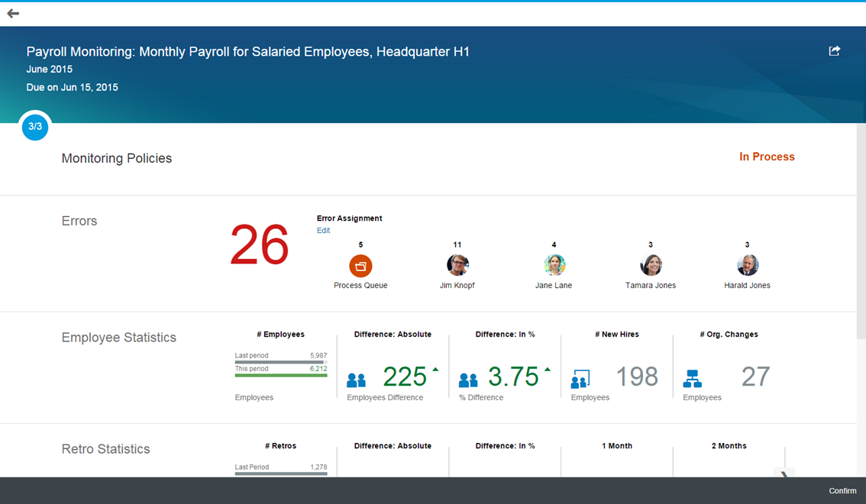Select Jane Lane's profile picture
The width and height of the screenshot is (866, 504).
(x=554, y=266)
